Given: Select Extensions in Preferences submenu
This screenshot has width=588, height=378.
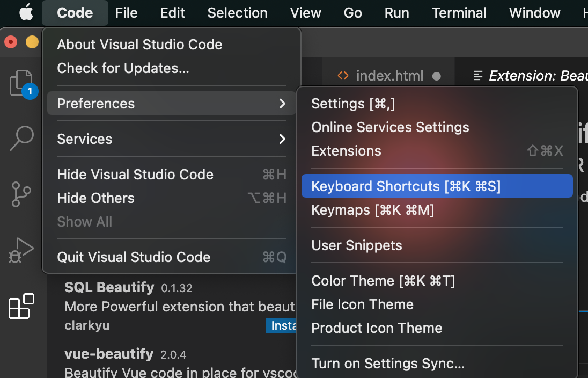Looking at the screenshot, I should pyautogui.click(x=437, y=151).
